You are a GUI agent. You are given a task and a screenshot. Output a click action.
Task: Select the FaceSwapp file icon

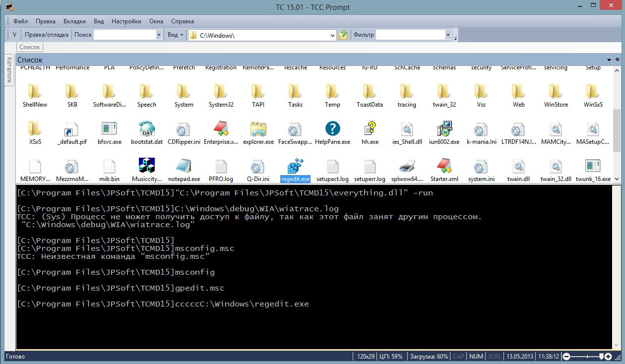pos(295,129)
